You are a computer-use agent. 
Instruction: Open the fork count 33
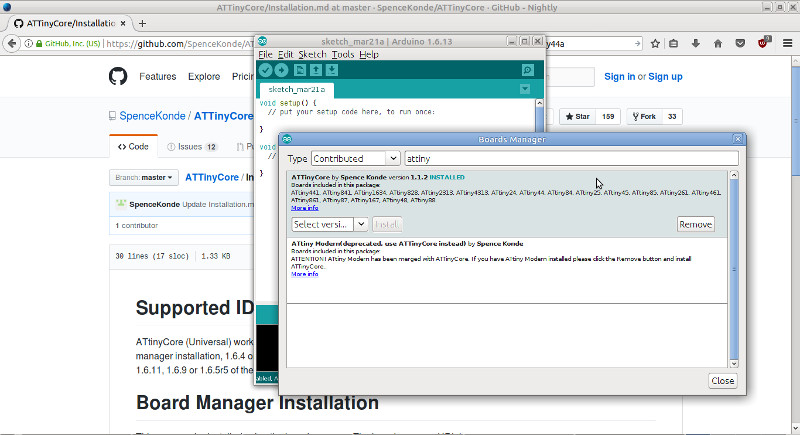click(672, 116)
